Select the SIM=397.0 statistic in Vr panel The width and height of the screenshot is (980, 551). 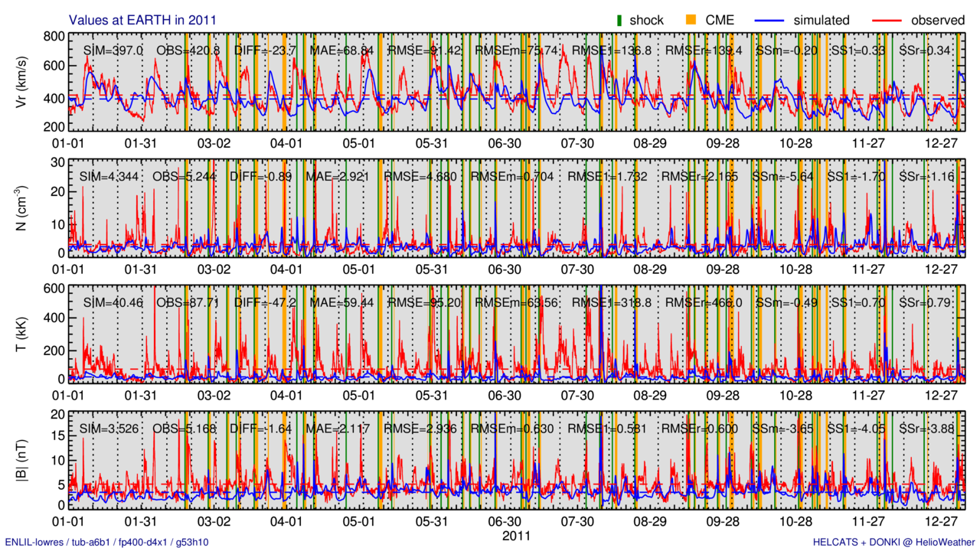point(113,51)
